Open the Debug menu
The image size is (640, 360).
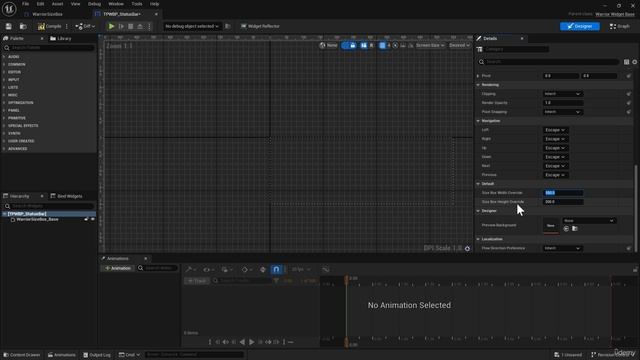click(94, 4)
